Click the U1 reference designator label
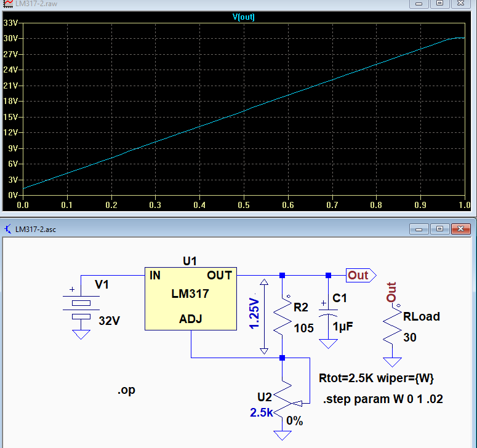 point(190,261)
